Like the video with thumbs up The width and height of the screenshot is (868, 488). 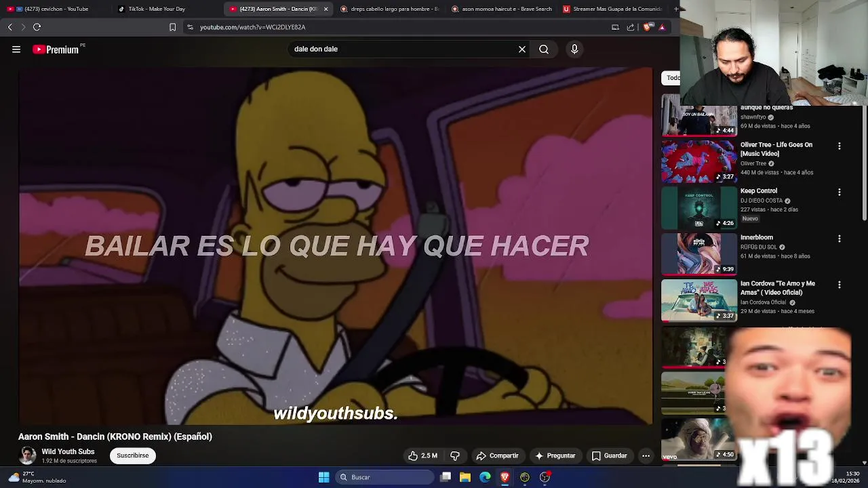coord(422,455)
